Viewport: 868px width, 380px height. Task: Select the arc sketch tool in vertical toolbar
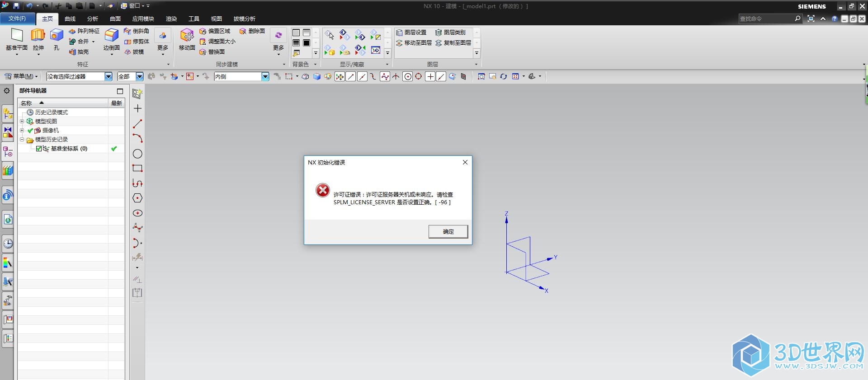click(137, 138)
